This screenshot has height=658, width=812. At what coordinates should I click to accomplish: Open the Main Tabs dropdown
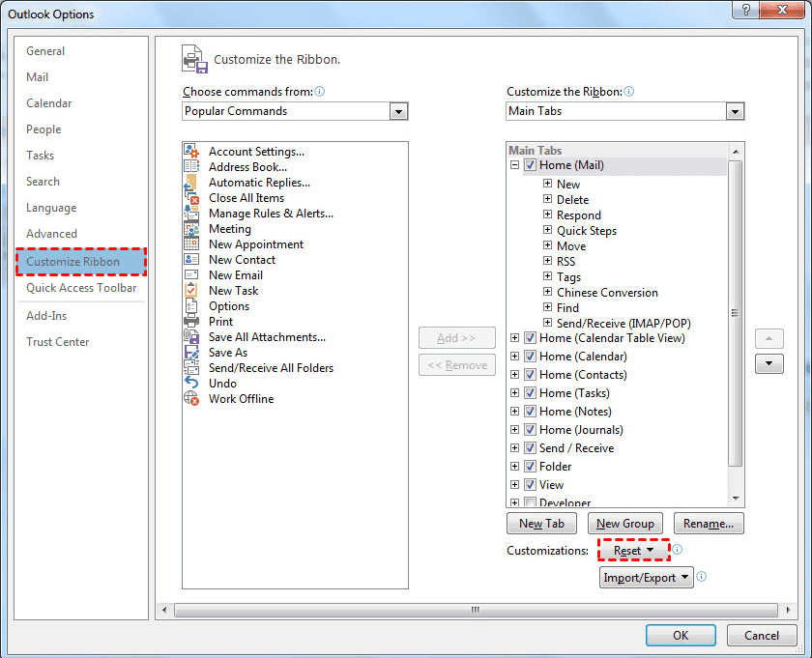point(735,111)
